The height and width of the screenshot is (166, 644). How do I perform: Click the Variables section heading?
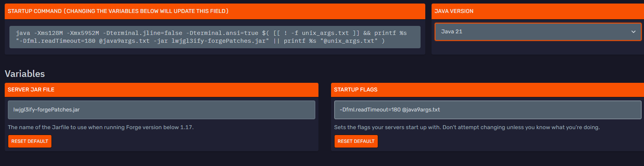(x=25, y=74)
